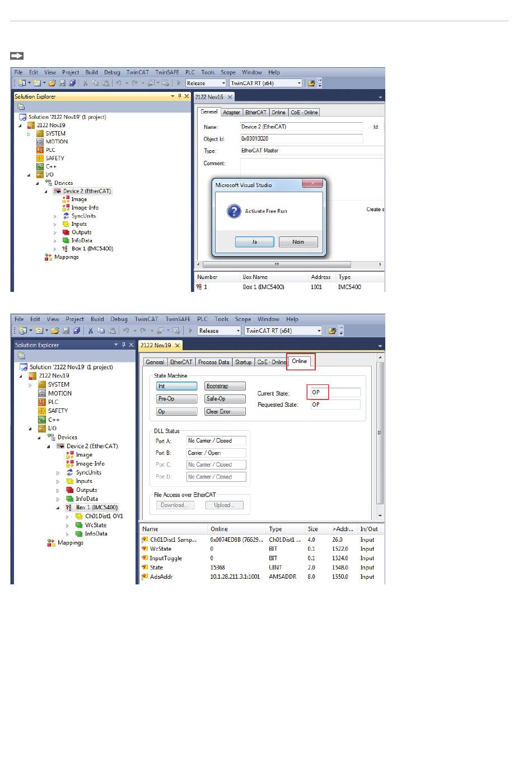
Task: Click Port B status field Carrier / Open
Action: tap(216, 453)
